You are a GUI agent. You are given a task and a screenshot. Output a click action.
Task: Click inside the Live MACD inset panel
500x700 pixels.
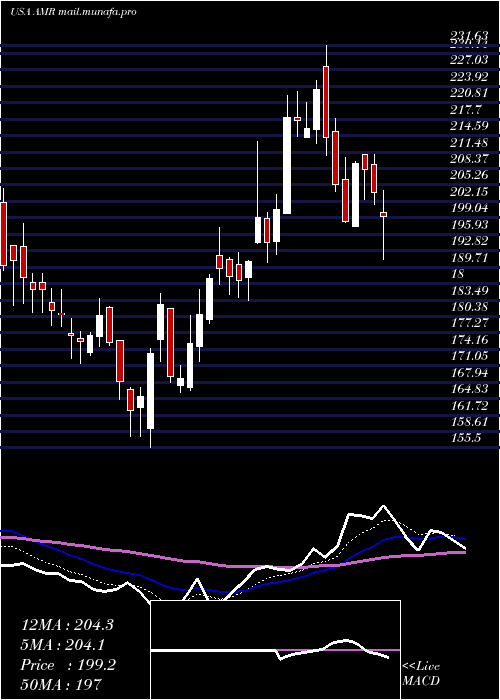(275, 650)
